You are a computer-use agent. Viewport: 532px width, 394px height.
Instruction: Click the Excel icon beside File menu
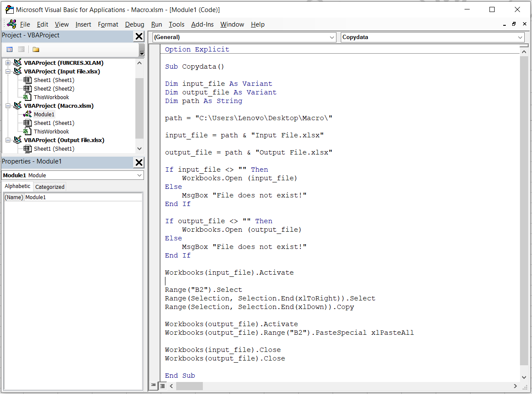(12, 24)
